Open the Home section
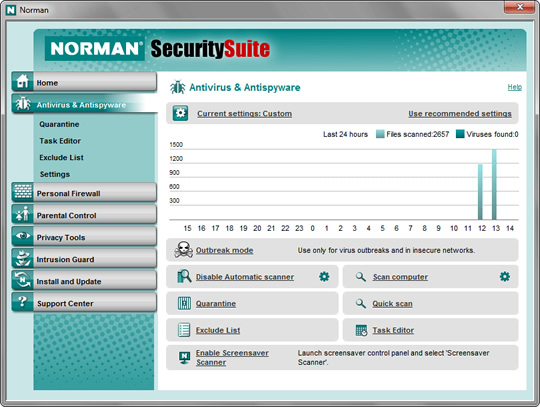Viewport: 540px width, 407px height. click(x=84, y=82)
